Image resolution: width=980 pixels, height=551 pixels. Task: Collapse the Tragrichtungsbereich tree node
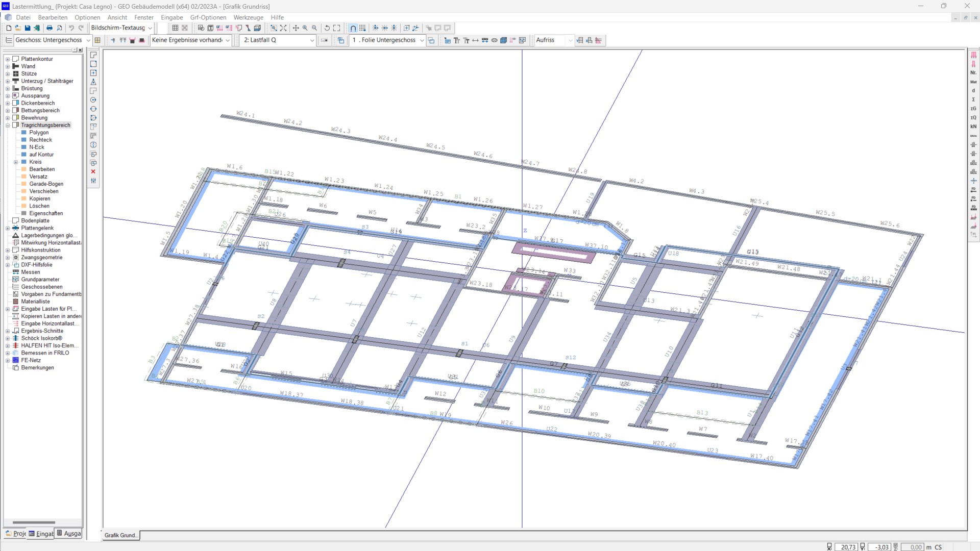(x=8, y=125)
